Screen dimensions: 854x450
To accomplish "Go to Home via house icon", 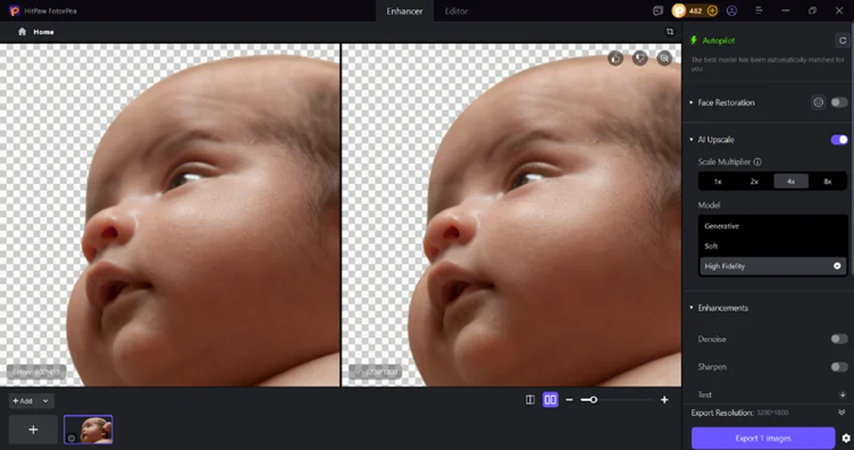I will pyautogui.click(x=22, y=32).
